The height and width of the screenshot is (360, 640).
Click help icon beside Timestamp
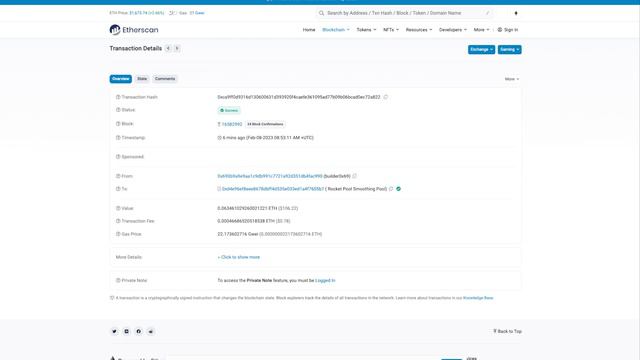(x=118, y=138)
